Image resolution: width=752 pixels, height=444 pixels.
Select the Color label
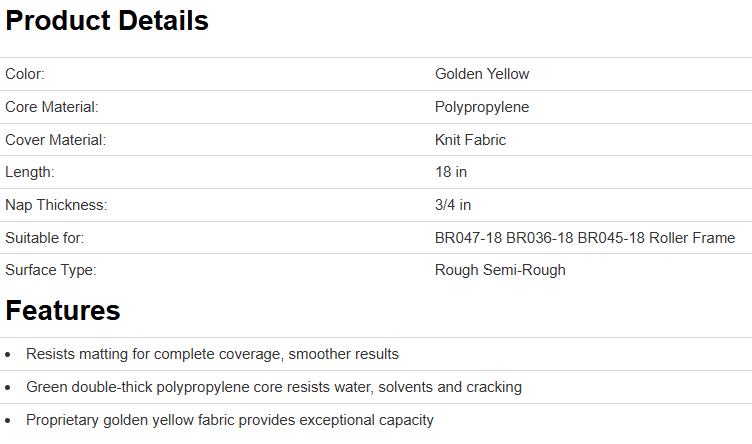25,74
